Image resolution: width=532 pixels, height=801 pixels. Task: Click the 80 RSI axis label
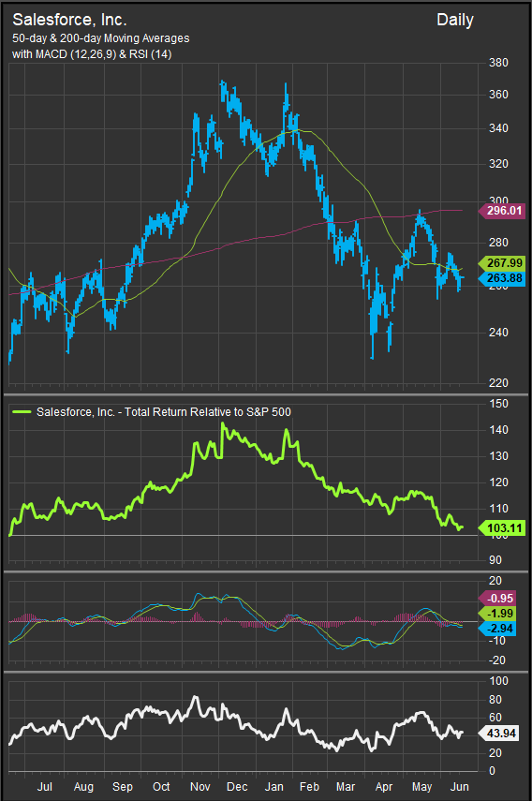(x=495, y=700)
